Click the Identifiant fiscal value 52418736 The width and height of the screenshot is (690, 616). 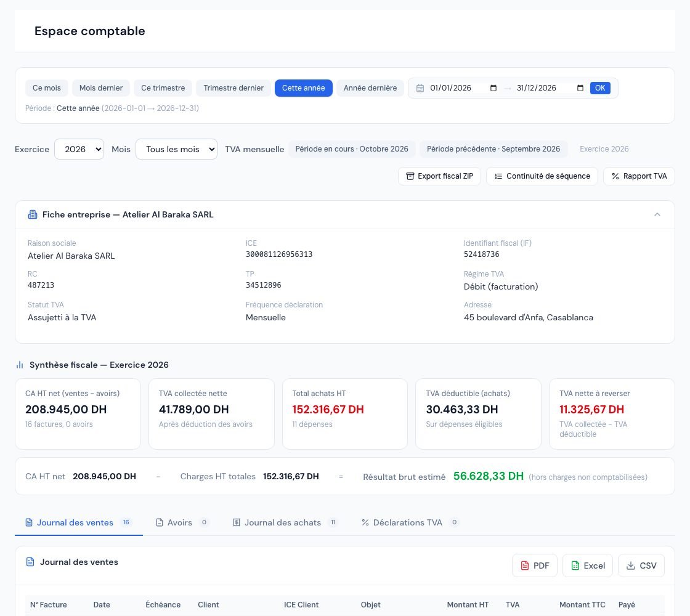(481, 254)
